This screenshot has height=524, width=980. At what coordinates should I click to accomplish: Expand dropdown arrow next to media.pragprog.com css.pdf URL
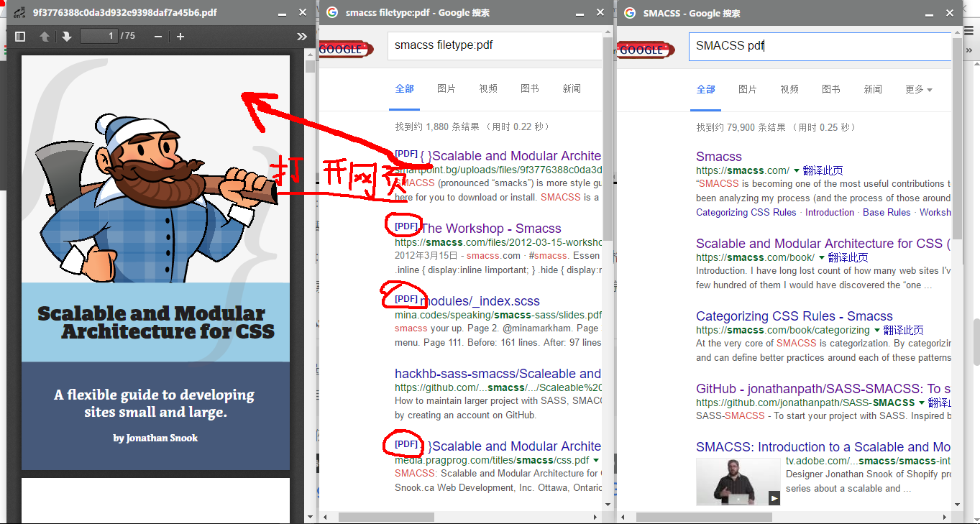pyautogui.click(x=596, y=460)
